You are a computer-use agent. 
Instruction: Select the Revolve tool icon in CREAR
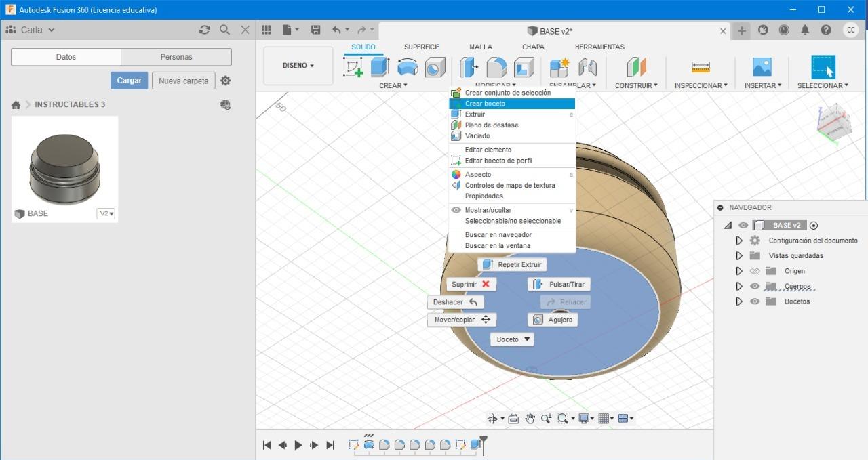[408, 67]
